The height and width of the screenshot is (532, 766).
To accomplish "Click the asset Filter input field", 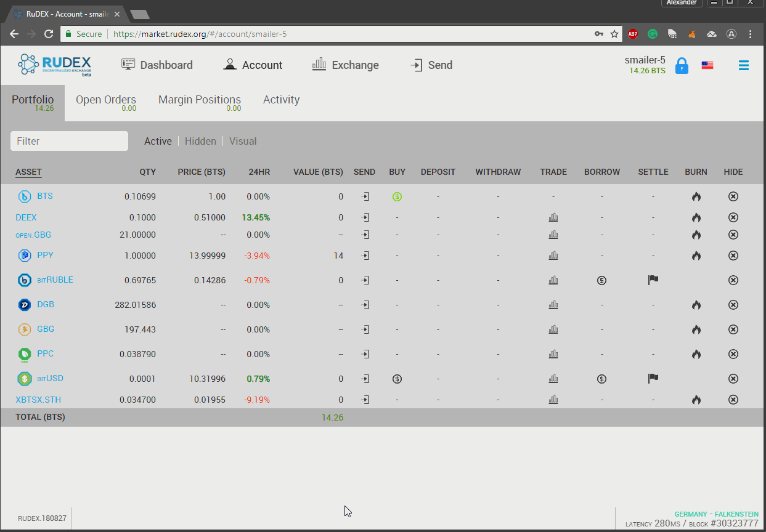I will pos(69,141).
